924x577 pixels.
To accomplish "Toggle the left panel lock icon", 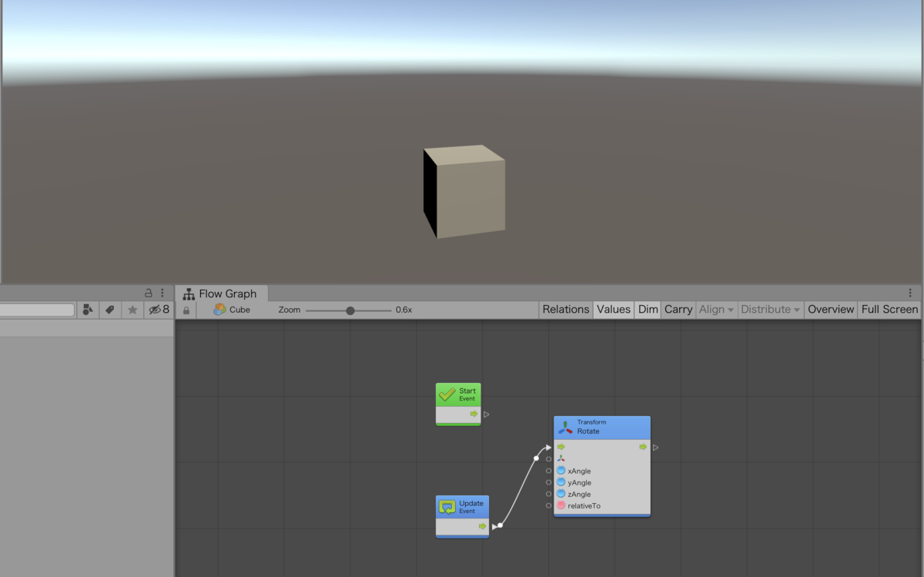I will click(149, 293).
